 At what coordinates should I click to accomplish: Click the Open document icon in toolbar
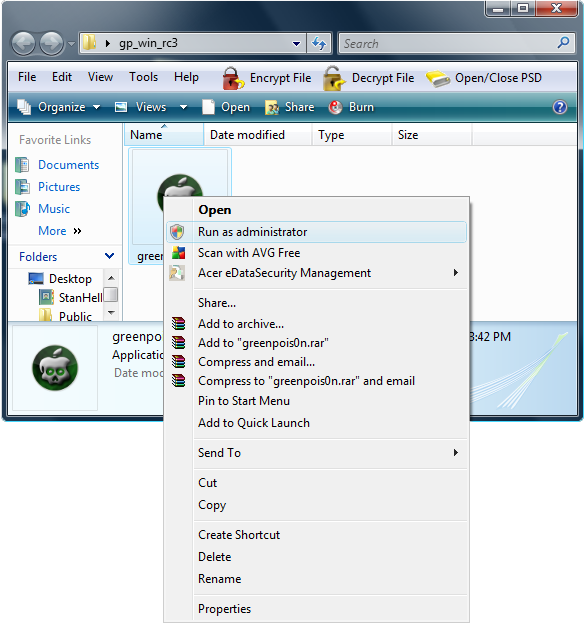pyautogui.click(x=208, y=107)
